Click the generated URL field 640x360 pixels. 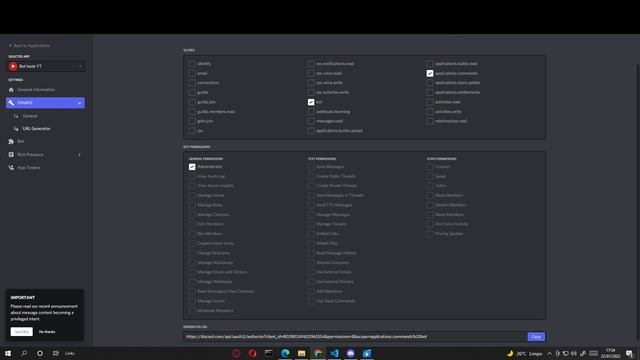coord(355,337)
